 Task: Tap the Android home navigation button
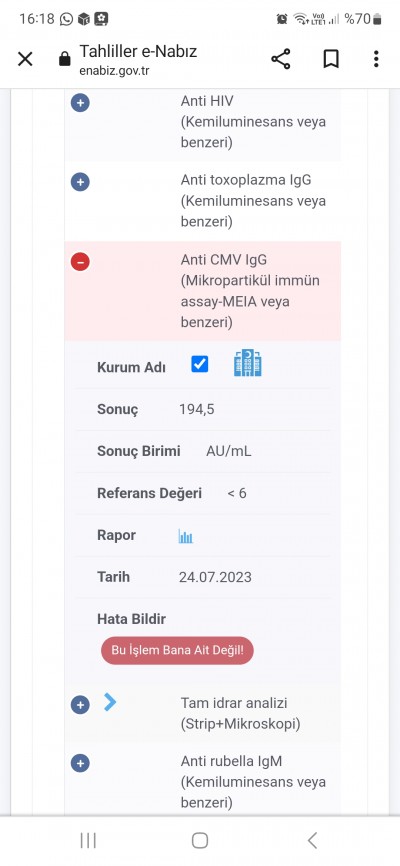coord(199,841)
